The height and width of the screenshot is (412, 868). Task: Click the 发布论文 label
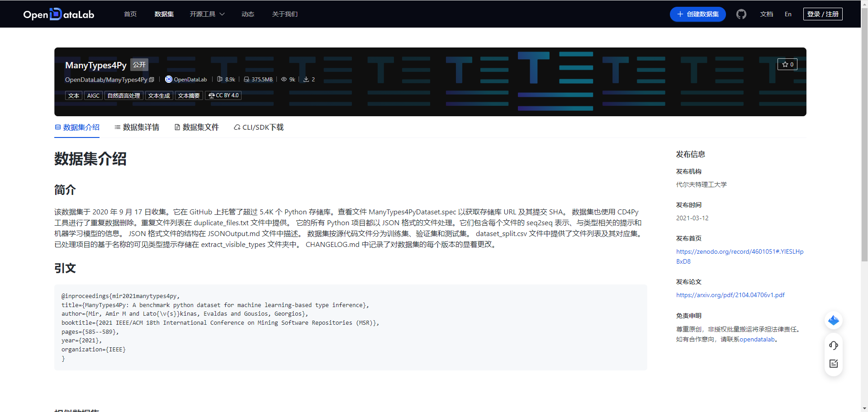pyautogui.click(x=689, y=282)
